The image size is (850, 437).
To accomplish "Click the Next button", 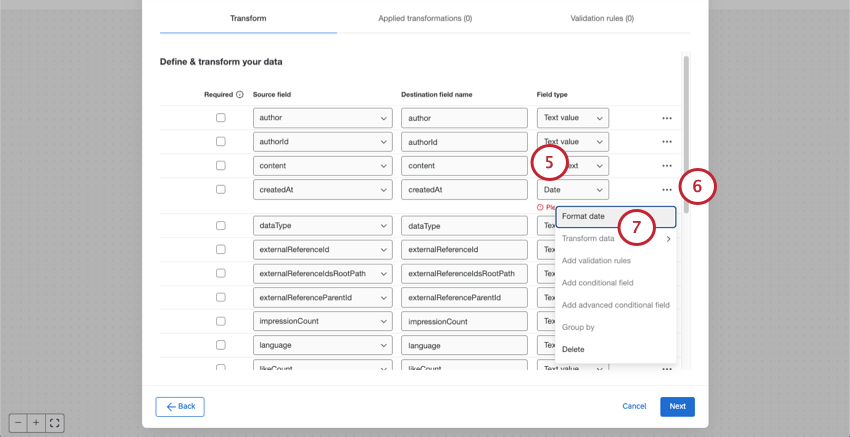I will tap(677, 406).
